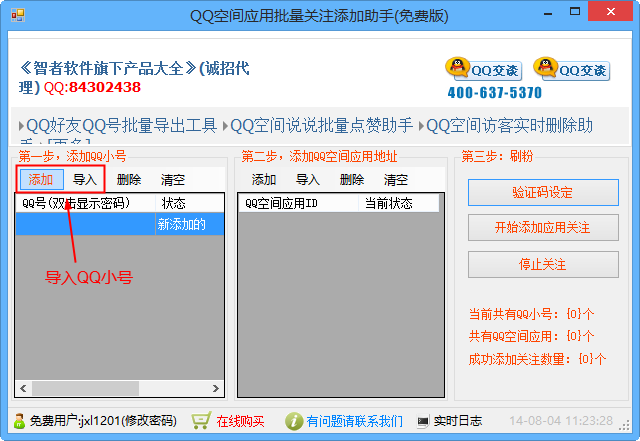The image size is (640, 441).
Task: Click the shopping cart icon
Action: point(201,421)
